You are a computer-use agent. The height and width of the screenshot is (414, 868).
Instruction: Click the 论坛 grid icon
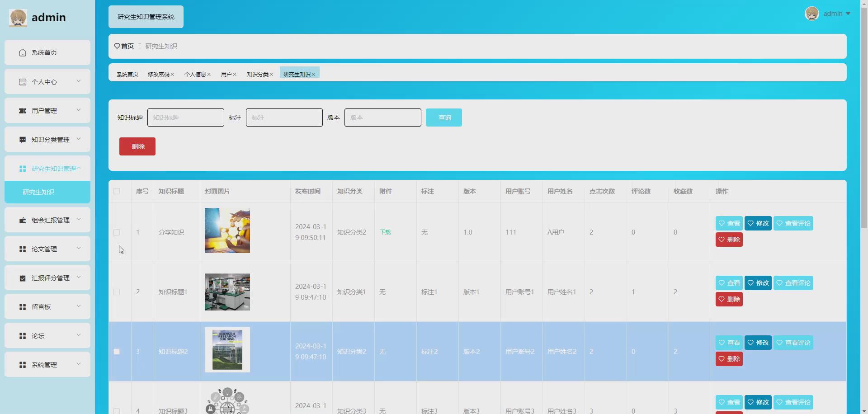point(23,336)
